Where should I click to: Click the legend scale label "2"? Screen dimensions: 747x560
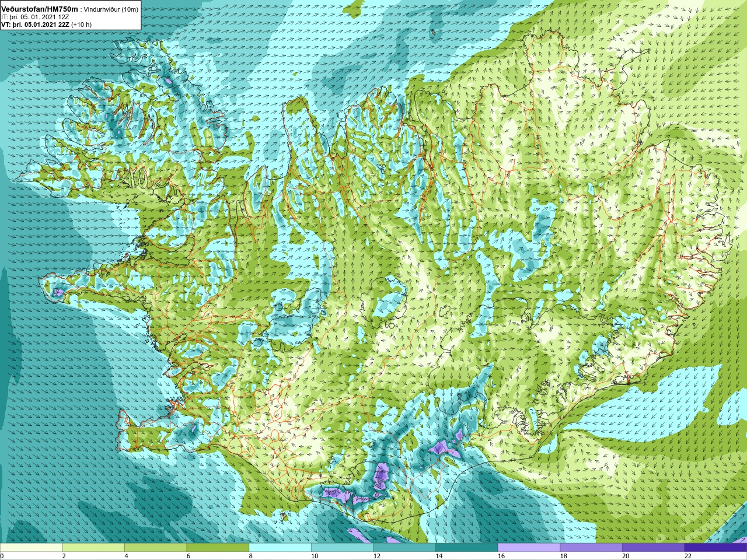coord(64,556)
